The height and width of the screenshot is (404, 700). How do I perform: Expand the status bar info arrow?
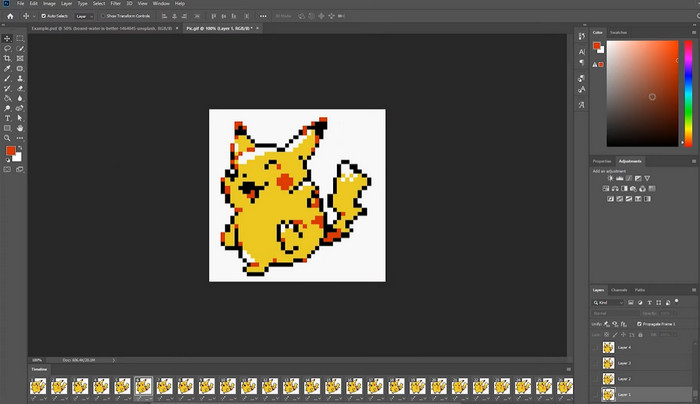113,360
